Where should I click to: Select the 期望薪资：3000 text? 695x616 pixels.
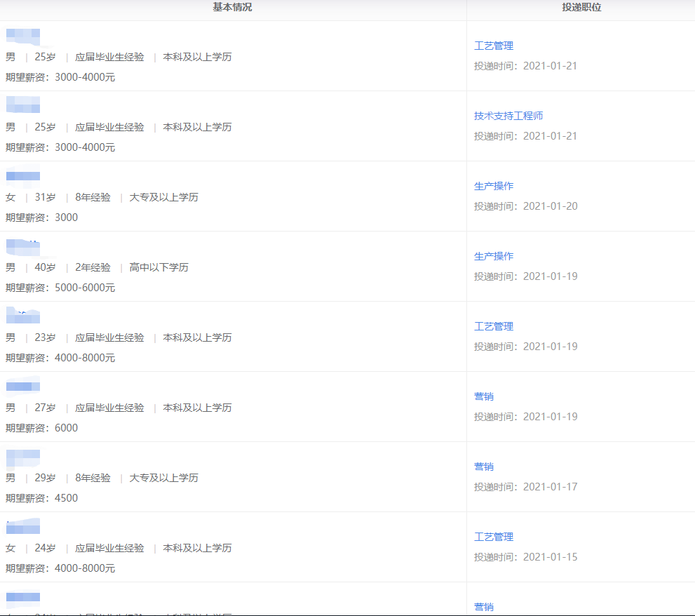click(41, 217)
